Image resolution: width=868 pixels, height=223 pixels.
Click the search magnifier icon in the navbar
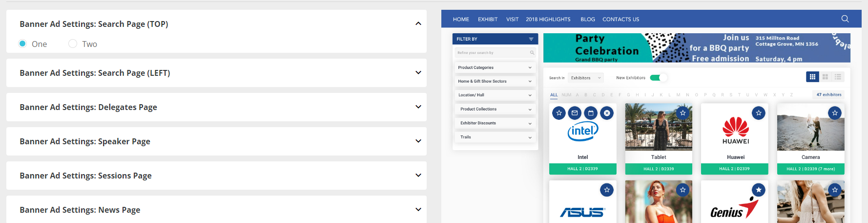pos(845,19)
